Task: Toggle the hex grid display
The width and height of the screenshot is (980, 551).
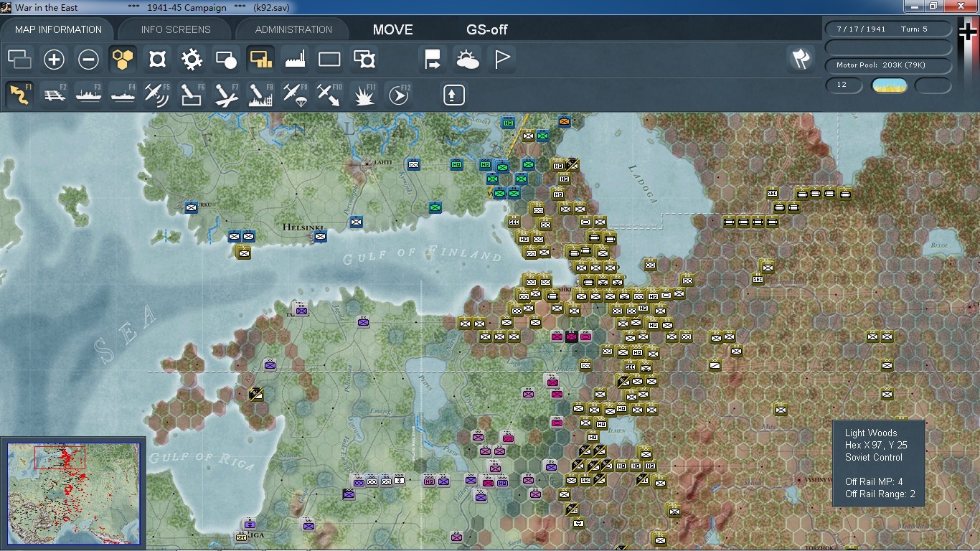Action: pos(123,60)
